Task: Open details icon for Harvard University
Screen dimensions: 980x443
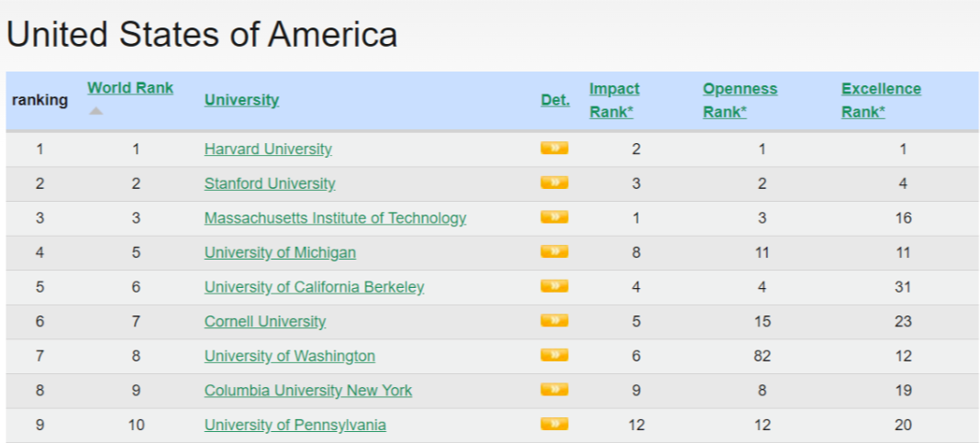Action: point(554,148)
